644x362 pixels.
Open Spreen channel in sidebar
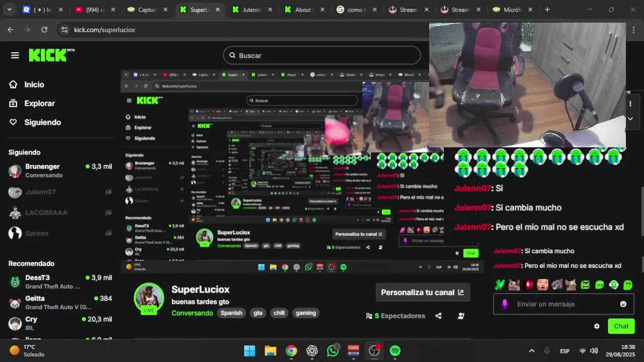pyautogui.click(x=60, y=233)
